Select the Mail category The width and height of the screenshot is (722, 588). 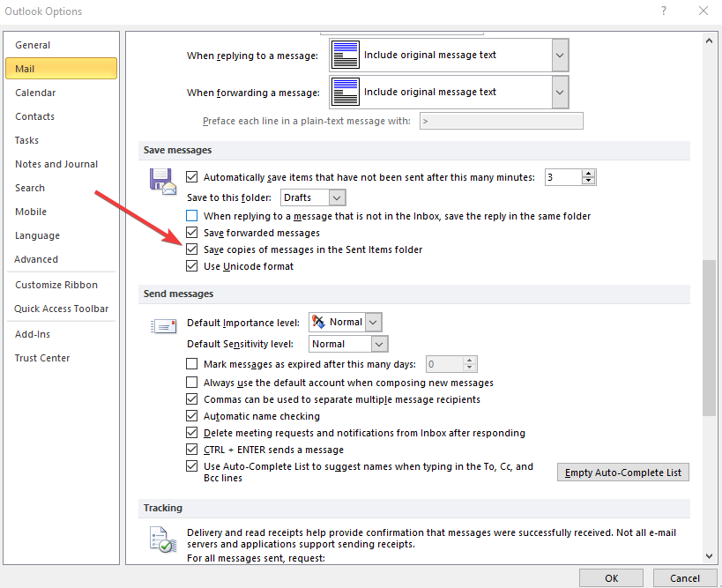pos(61,69)
